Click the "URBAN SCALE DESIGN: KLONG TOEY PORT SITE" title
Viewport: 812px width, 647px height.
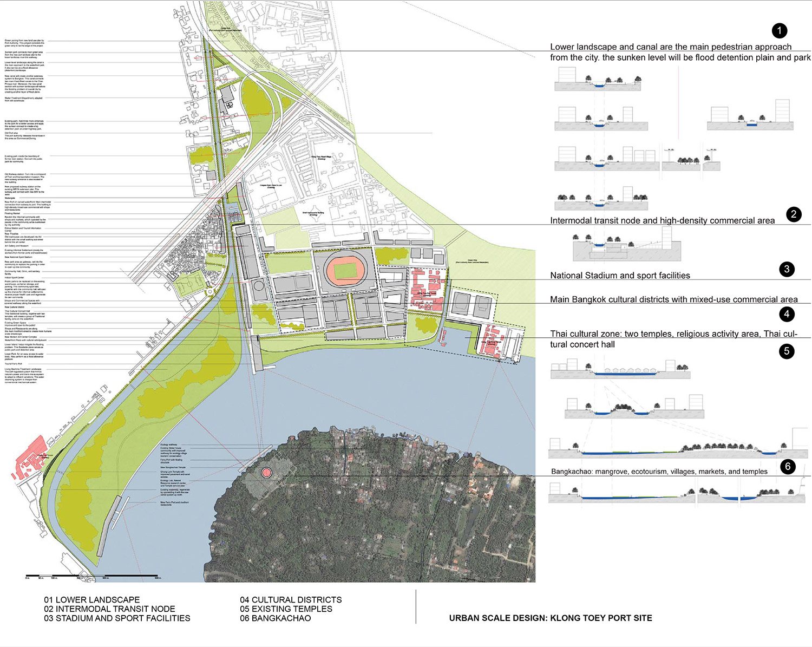click(551, 618)
